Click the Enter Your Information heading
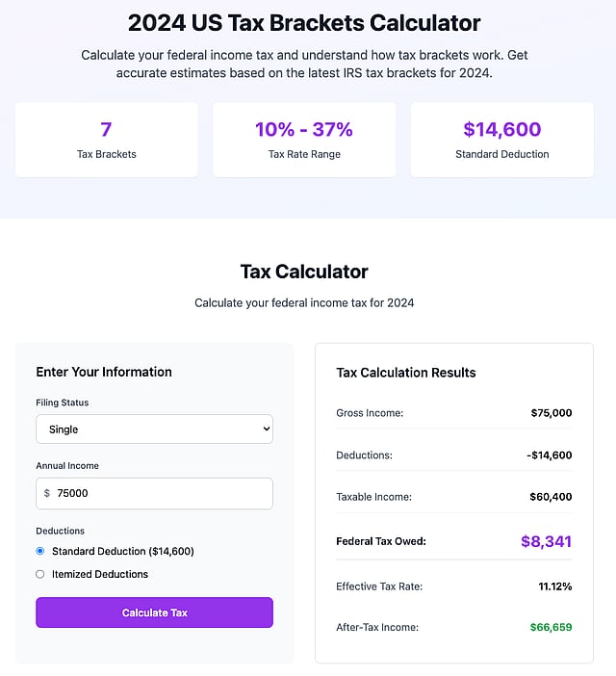Image resolution: width=616 pixels, height=676 pixels. click(x=104, y=372)
